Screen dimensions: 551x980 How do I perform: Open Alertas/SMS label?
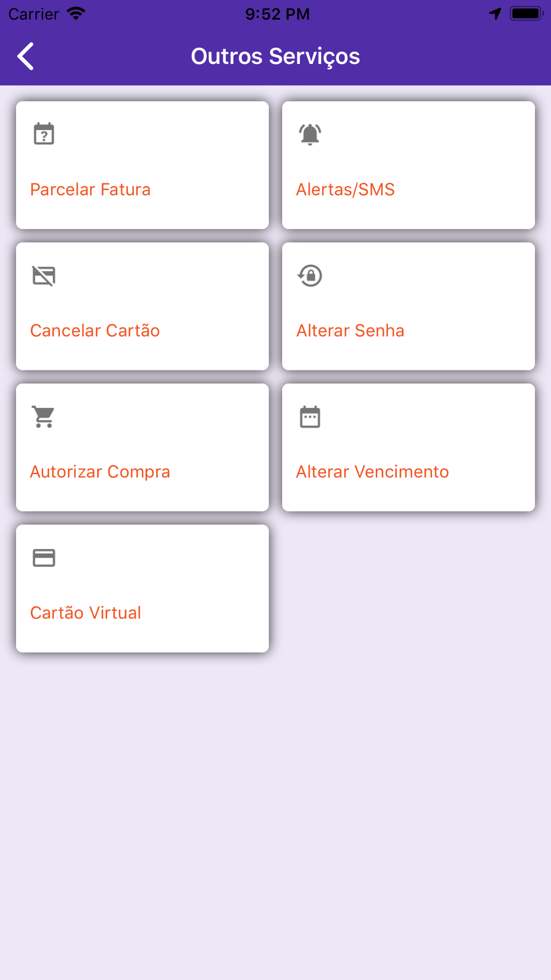(x=345, y=190)
